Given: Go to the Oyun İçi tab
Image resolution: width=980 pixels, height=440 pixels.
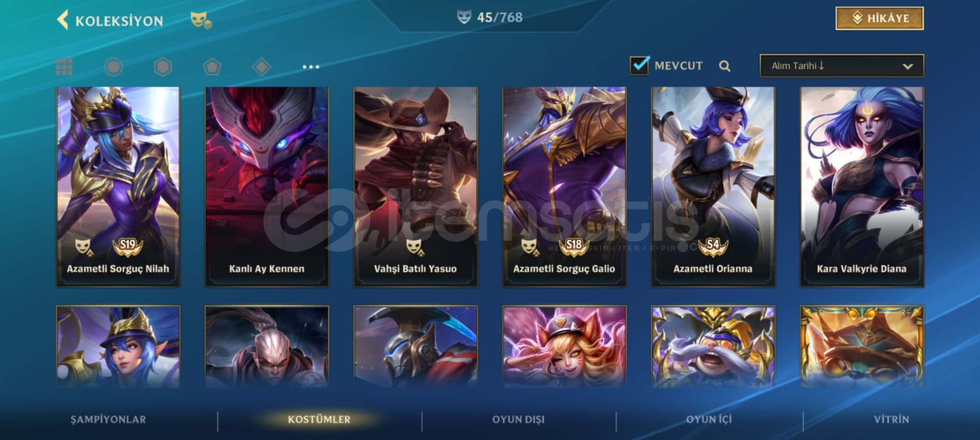Looking at the screenshot, I should pos(709,420).
